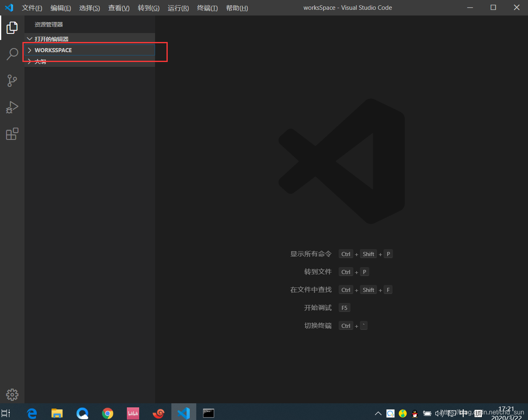
Task: Click the 在文件中查找 shortcut hint
Action: tap(311, 290)
